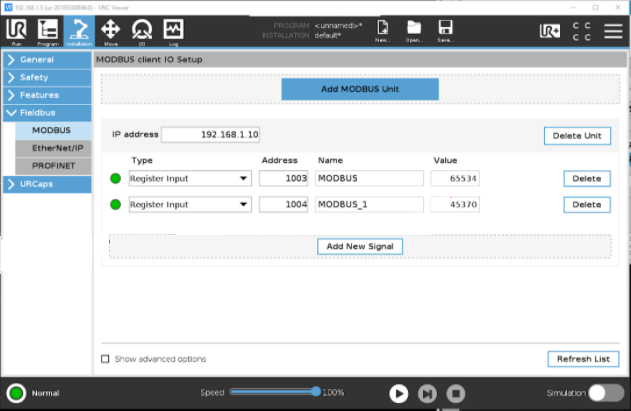Image resolution: width=631 pixels, height=411 pixels.
Task: Delete the MODBUS_1 signal row
Action: pos(587,204)
